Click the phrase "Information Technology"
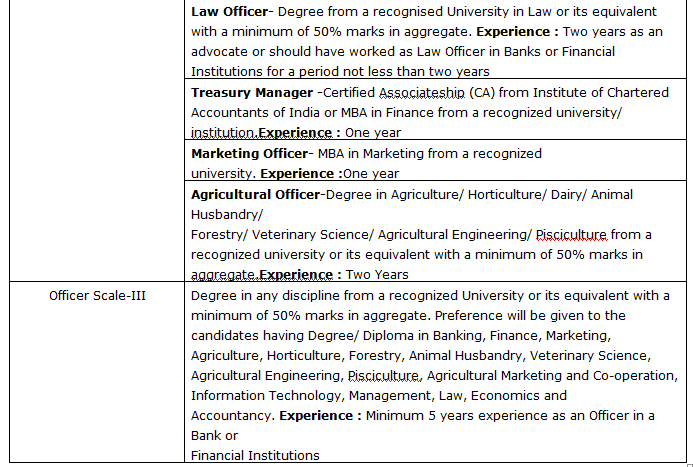Screen dimensions: 693x467 pos(261,395)
